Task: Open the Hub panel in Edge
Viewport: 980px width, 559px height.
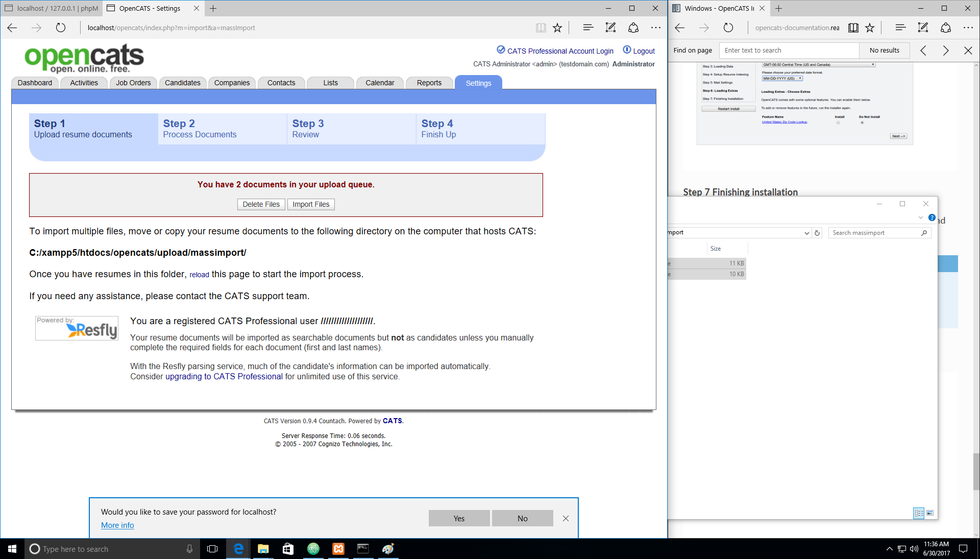Action: (x=587, y=28)
